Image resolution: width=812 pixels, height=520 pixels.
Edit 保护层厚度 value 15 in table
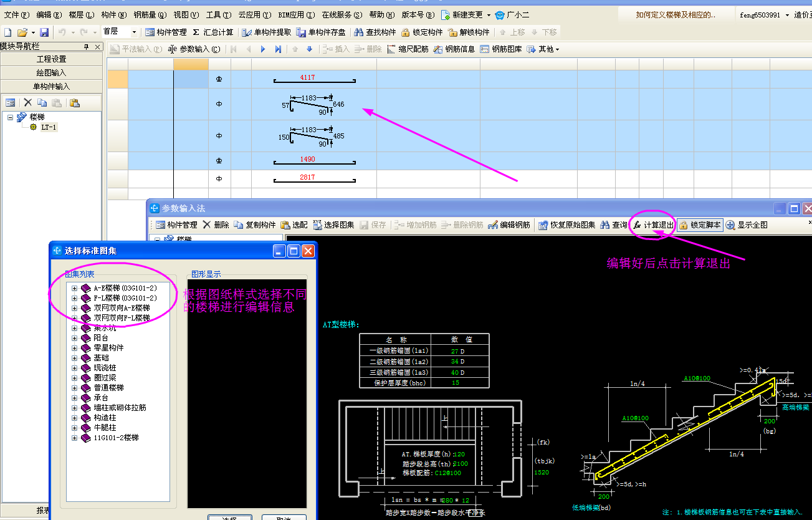459,382
